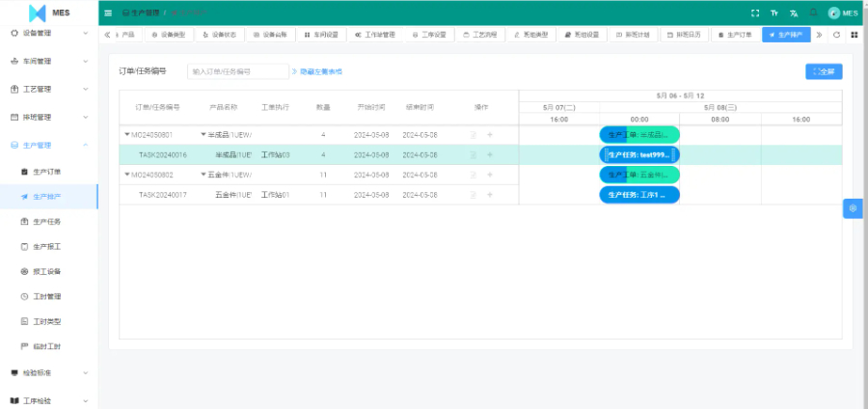Switch to the 车间设置 tab
868x409 pixels.
321,35
